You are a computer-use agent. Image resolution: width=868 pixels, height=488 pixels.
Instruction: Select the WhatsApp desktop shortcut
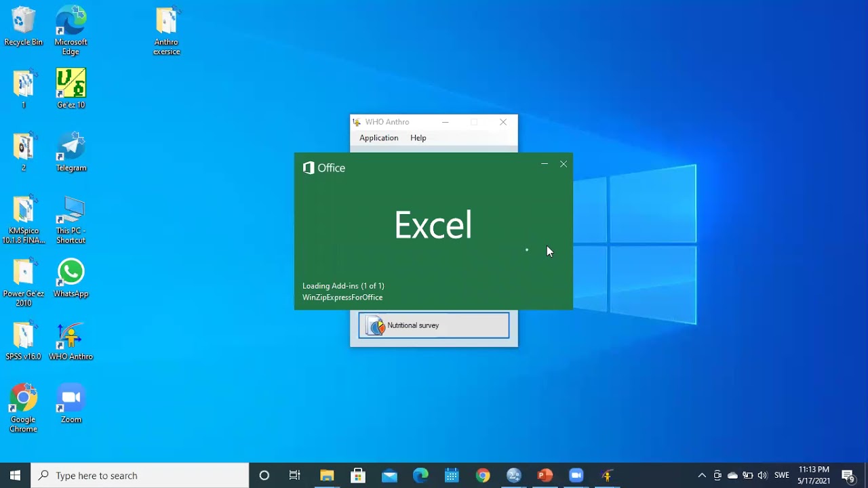(71, 278)
